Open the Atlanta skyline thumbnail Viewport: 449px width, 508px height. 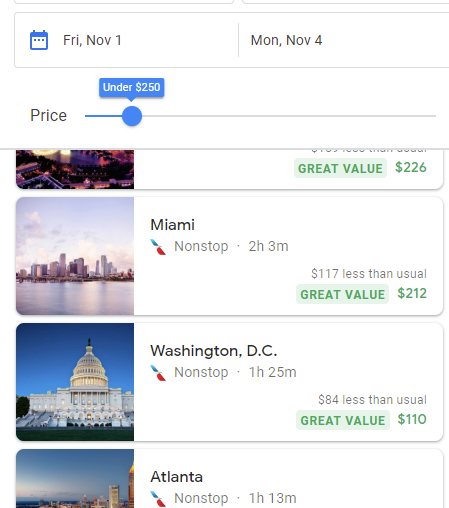[x=75, y=479]
